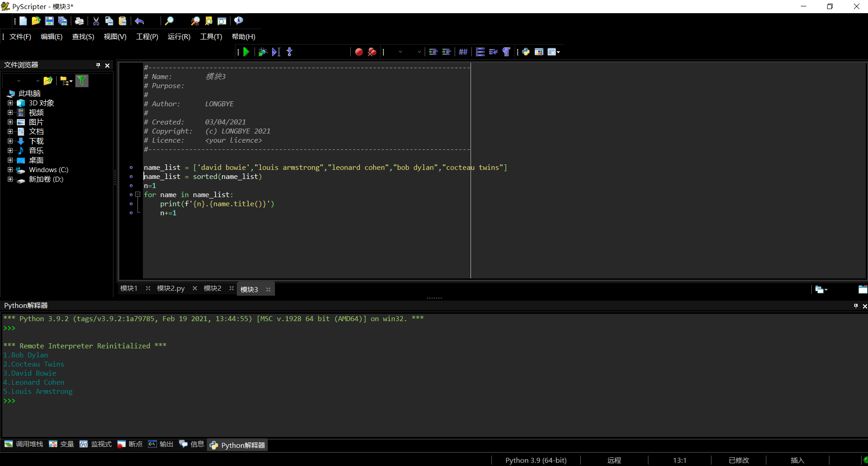Viewport: 868px width, 466px height.
Task: Clear all breakpoints with the crossed red circles
Action: (x=372, y=52)
